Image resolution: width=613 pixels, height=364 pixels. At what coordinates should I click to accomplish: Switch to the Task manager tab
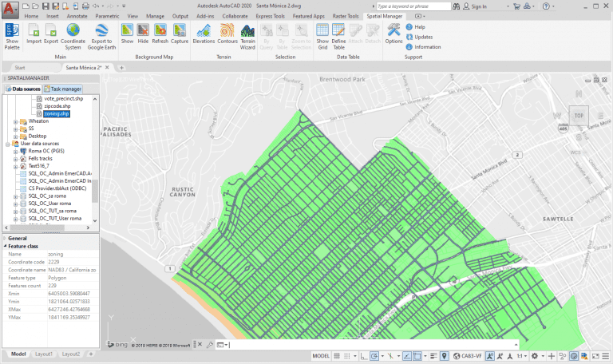[x=62, y=89]
